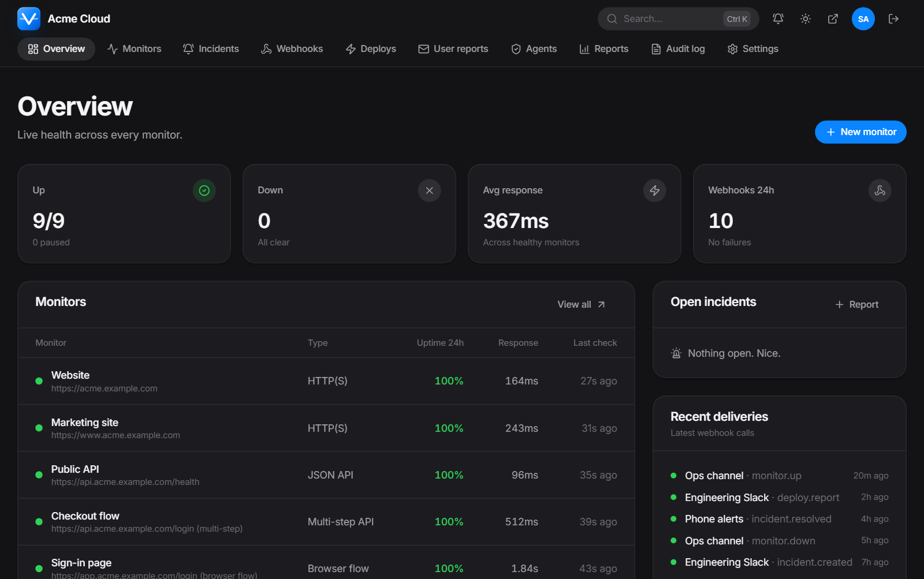Click the Response column header
This screenshot has height=579, width=924.
518,343
